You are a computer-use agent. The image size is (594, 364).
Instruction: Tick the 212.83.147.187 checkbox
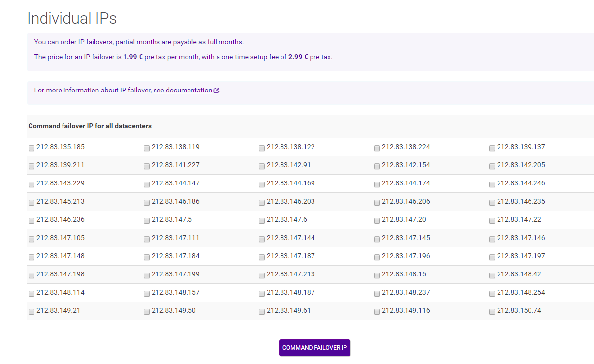(x=262, y=257)
